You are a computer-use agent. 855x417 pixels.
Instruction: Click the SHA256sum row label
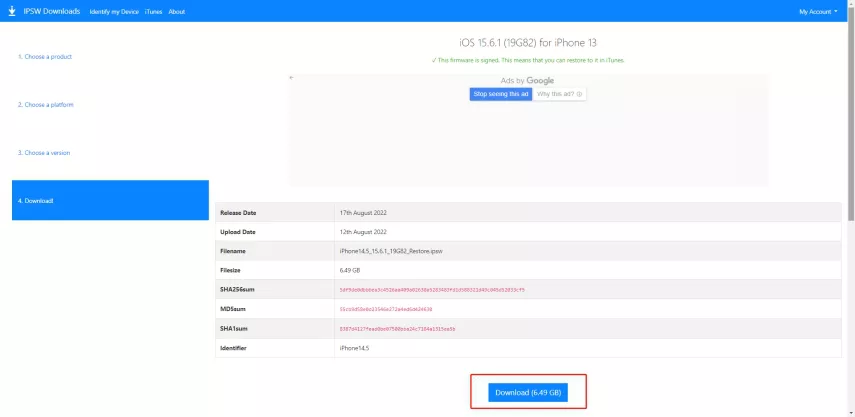pyautogui.click(x=237, y=289)
